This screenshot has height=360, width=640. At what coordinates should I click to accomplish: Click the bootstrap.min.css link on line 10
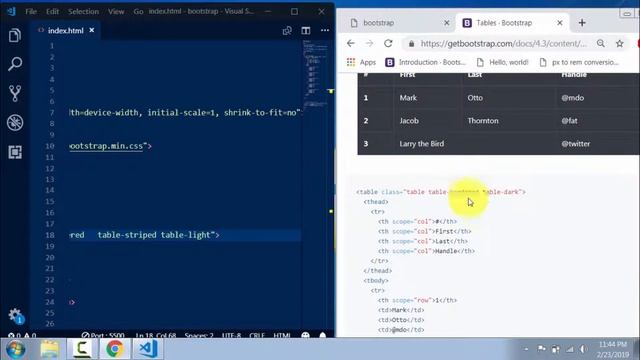pos(106,146)
